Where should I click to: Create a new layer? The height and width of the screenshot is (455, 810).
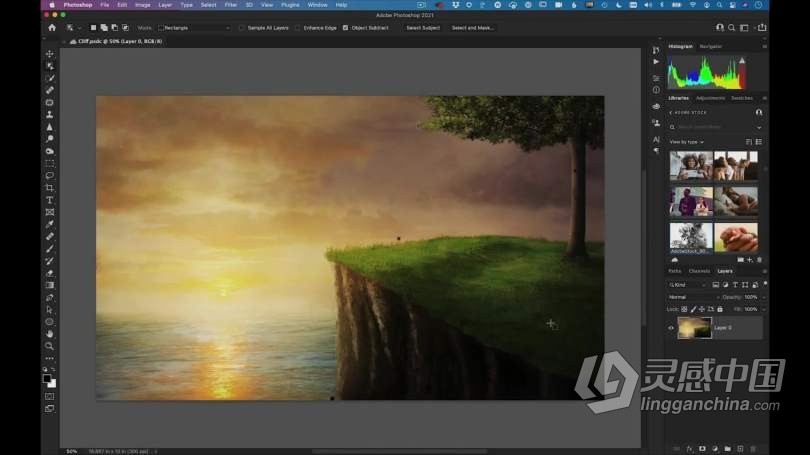tap(740, 449)
